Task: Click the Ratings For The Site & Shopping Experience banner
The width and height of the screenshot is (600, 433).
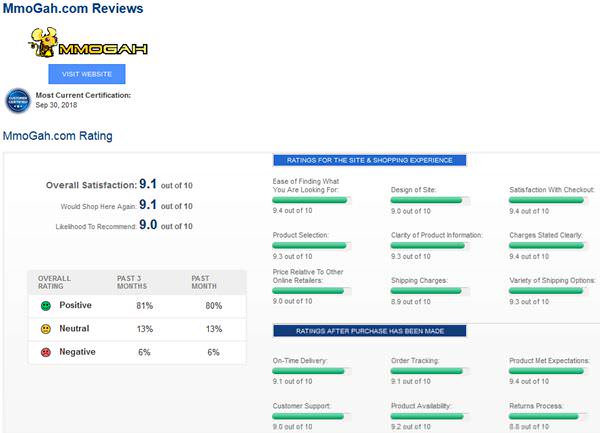Action: tap(370, 160)
